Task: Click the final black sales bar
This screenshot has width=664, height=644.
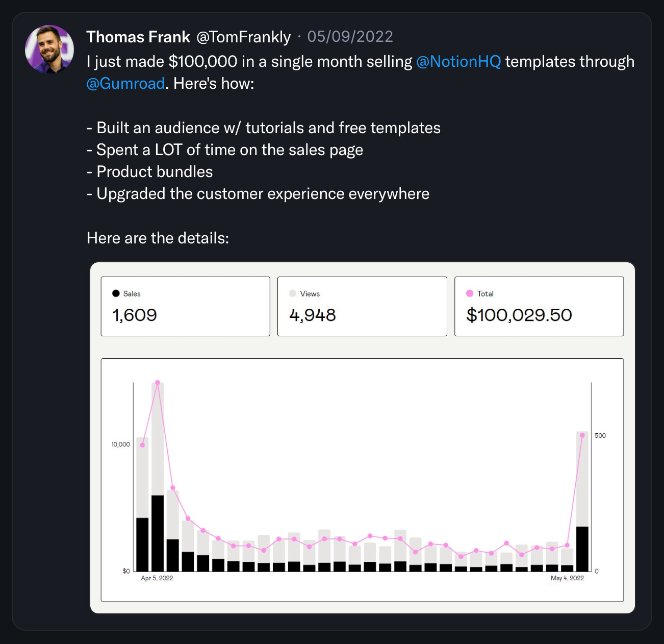Action: tap(582, 549)
